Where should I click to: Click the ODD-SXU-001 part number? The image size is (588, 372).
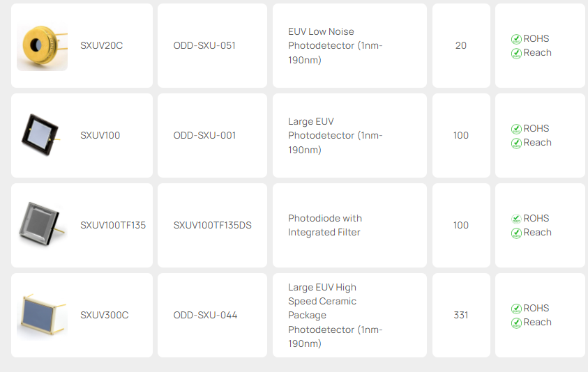(204, 135)
